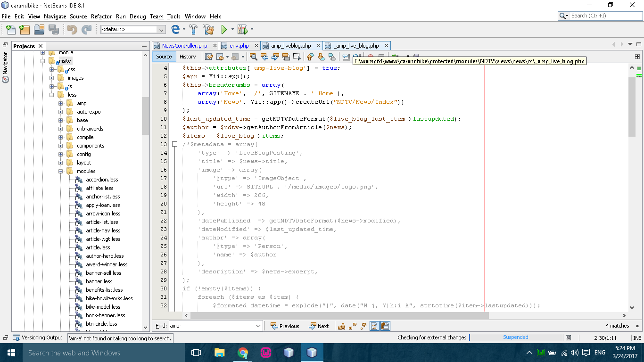Click the New Project toolbar icon
Image resolution: width=644 pixels, height=362 pixels.
pos(25,30)
